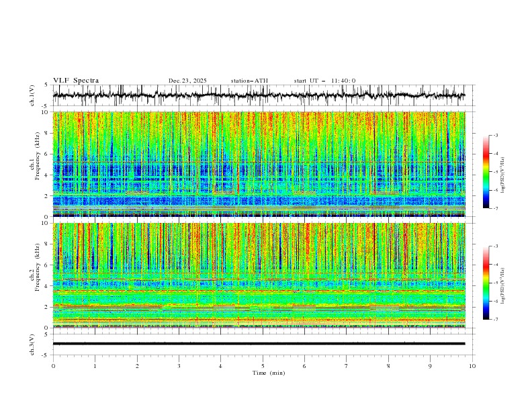
Task: Click the "-3" label on the ch.1 color bar
Action: click(x=495, y=135)
